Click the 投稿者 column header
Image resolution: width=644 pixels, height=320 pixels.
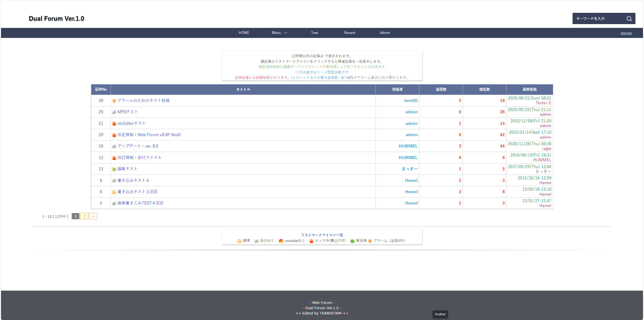pyautogui.click(x=397, y=89)
